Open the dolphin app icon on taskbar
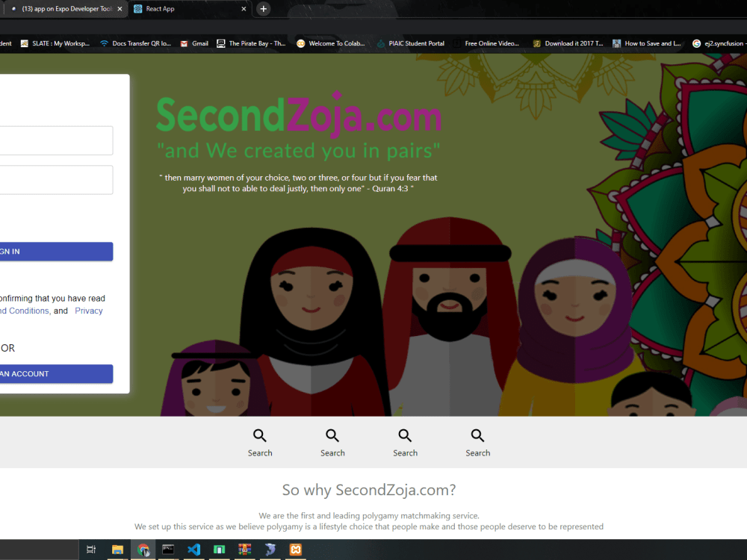Screen dimensions: 747x560 point(270,550)
